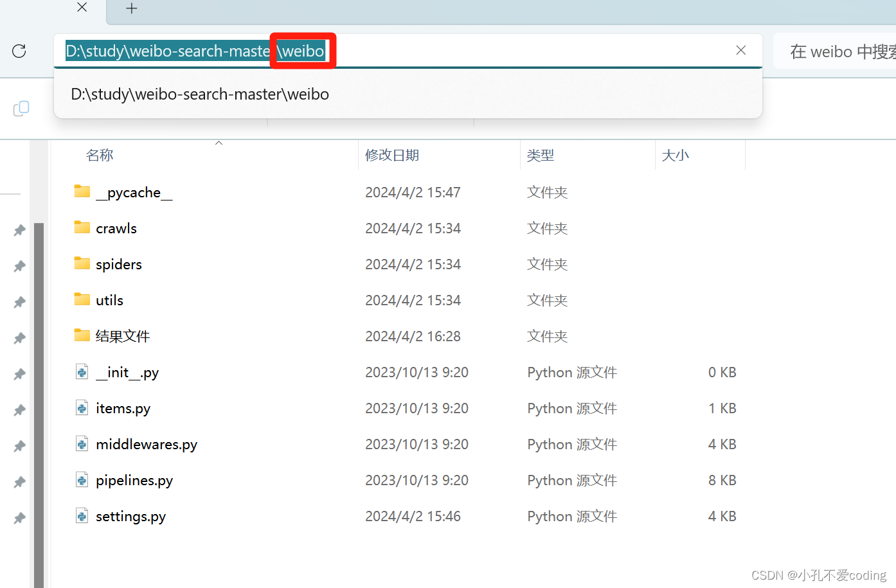Click the first pin icon in sidebar
Viewport: 896px width, 588px height.
(20, 230)
